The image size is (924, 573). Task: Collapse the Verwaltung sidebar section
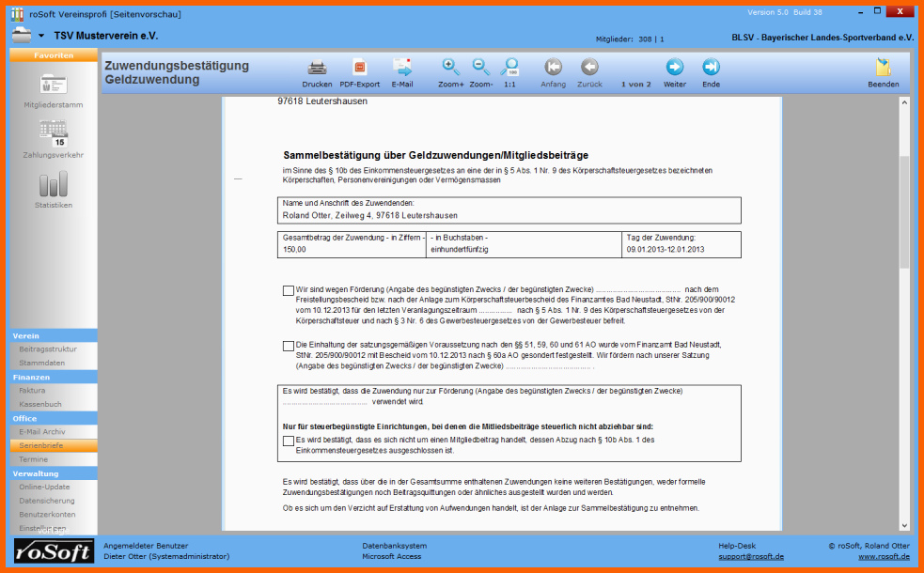(53, 473)
